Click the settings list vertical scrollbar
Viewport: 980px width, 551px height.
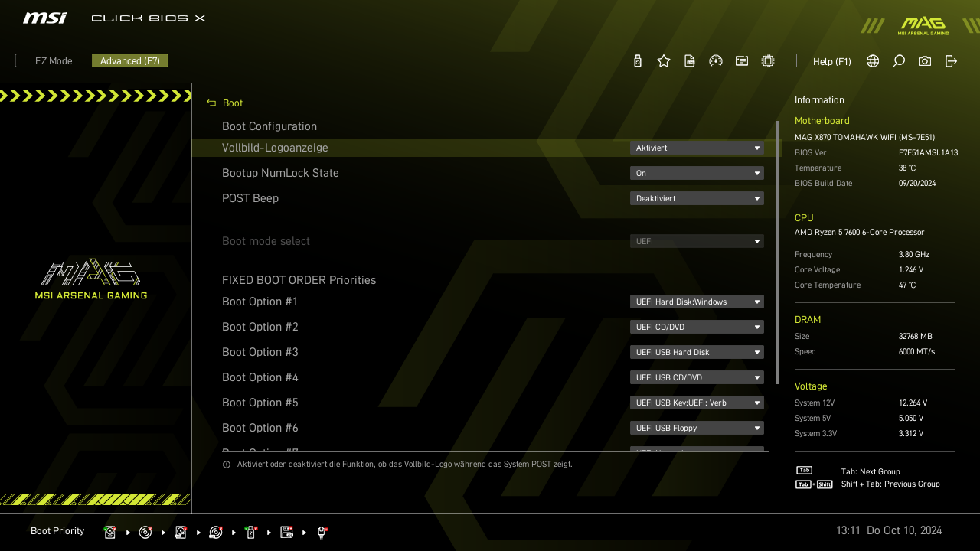(777, 253)
